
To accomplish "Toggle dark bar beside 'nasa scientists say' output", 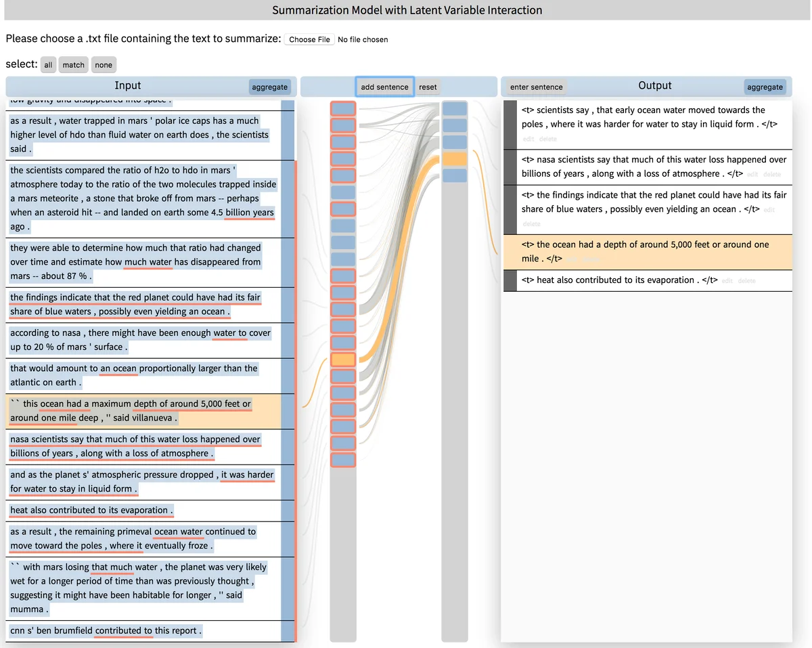I will (510, 167).
